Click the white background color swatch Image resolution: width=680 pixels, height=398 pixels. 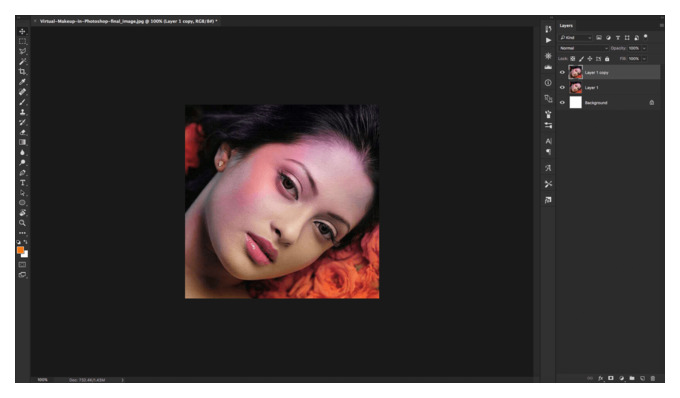[x=26, y=254]
